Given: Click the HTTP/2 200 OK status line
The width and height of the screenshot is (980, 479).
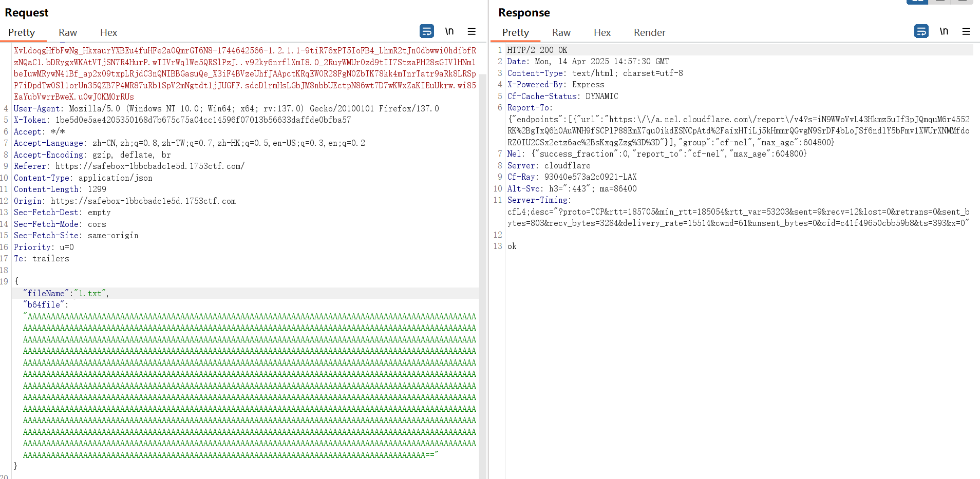Looking at the screenshot, I should click(537, 50).
